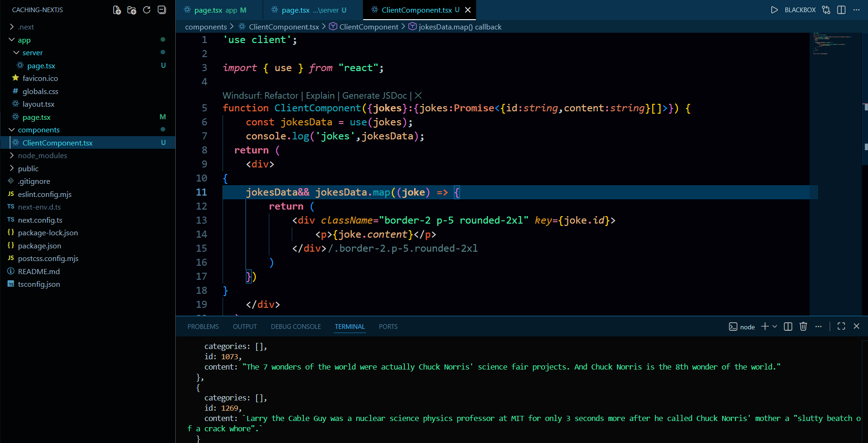Image resolution: width=868 pixels, height=443 pixels.
Task: Open editor more actions menu
Action: click(857, 9)
